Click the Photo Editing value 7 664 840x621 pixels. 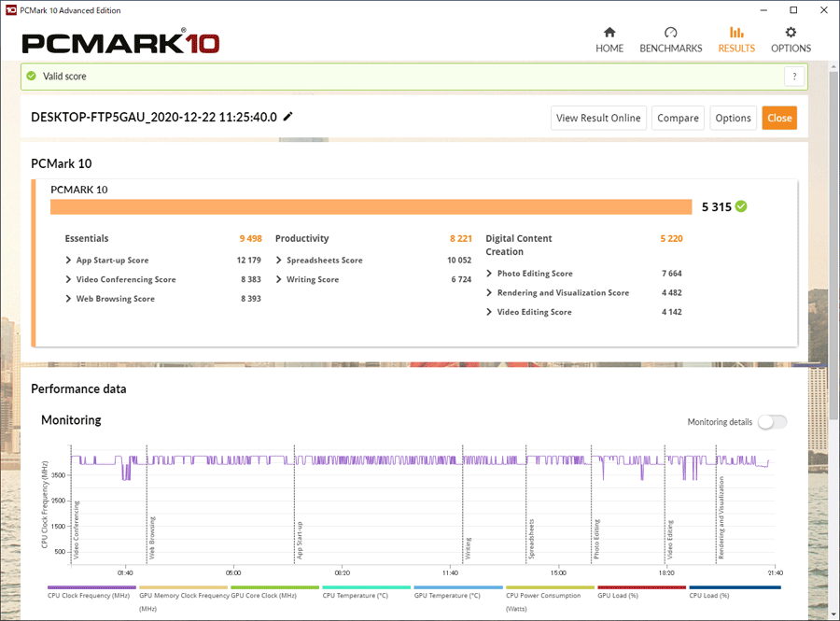(x=672, y=274)
